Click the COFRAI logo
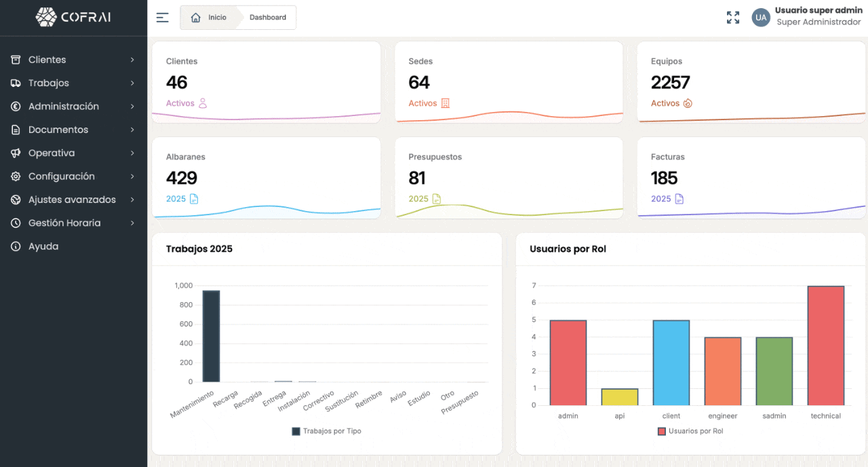 pyautogui.click(x=73, y=18)
